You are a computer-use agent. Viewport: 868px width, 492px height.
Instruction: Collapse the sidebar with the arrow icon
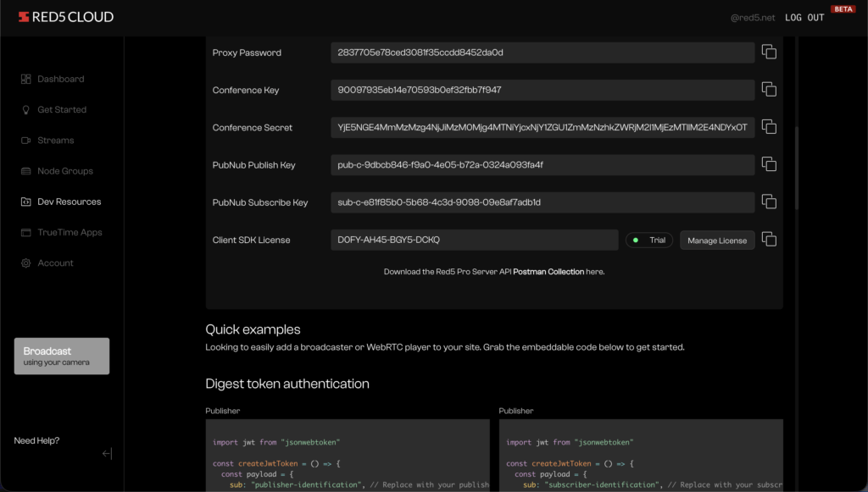coord(108,453)
